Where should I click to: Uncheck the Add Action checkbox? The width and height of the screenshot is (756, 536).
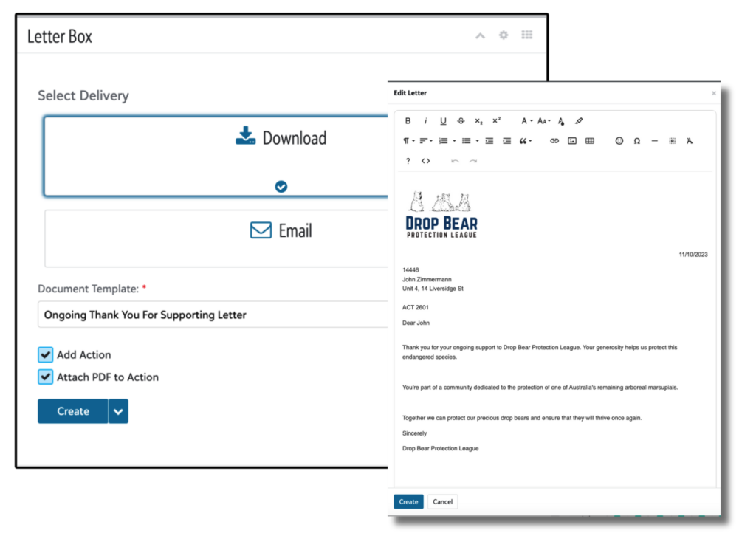pos(46,354)
